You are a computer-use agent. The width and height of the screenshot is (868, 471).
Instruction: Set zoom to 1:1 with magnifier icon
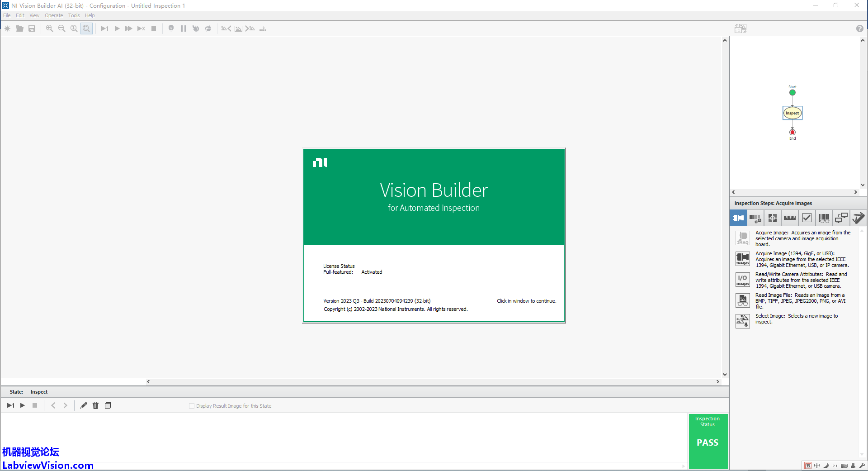click(x=74, y=29)
